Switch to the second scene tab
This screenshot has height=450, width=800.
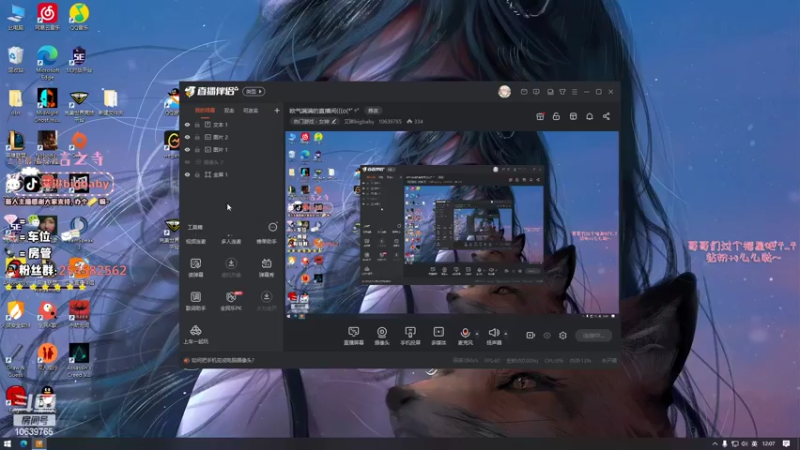229,110
